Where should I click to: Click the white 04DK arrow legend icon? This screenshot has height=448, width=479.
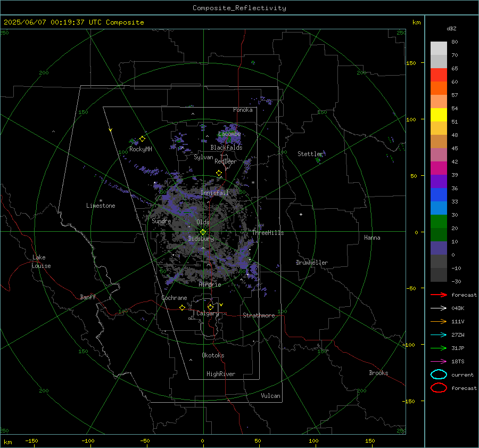click(x=439, y=308)
